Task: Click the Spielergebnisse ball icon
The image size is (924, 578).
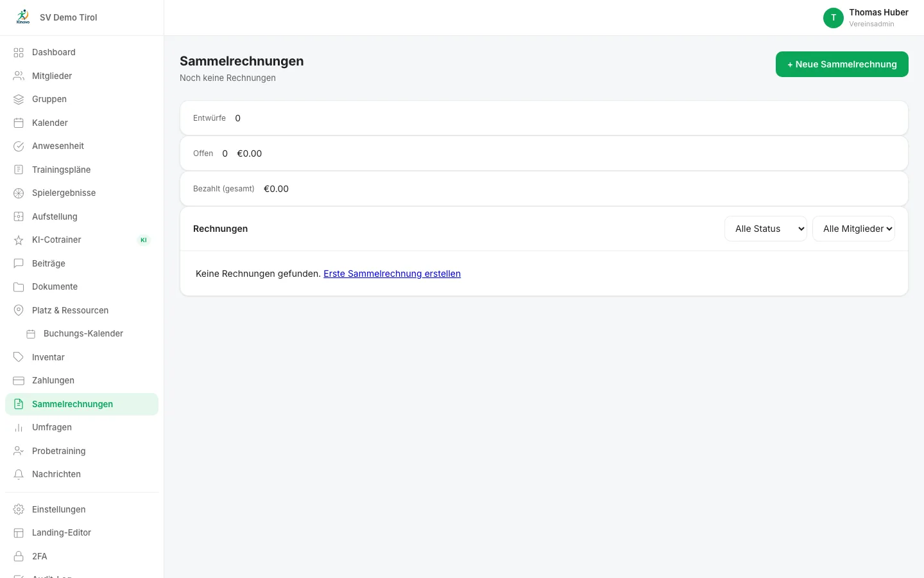Action: 19,193
